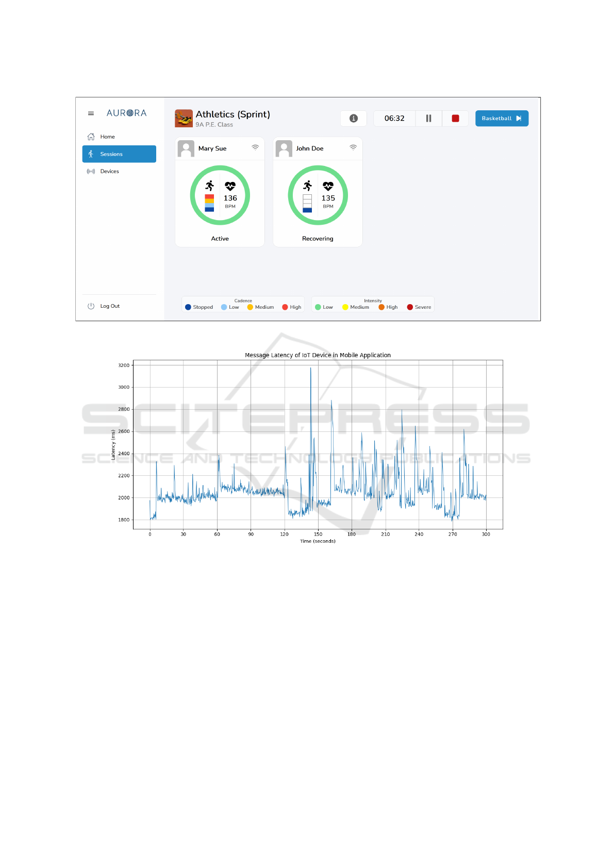Open the Home page

pyautogui.click(x=107, y=137)
